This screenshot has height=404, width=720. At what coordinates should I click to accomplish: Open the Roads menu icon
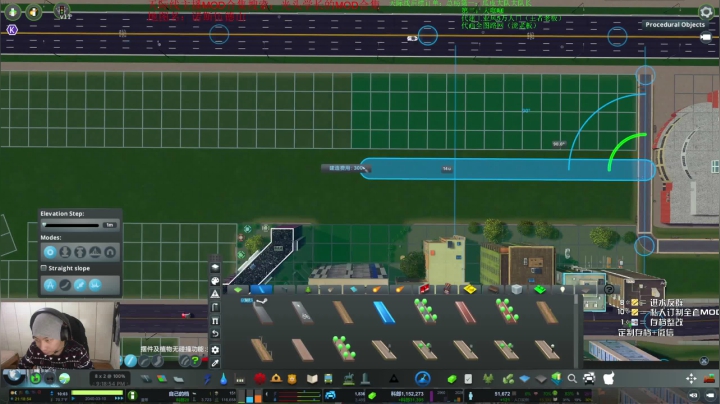point(146,379)
